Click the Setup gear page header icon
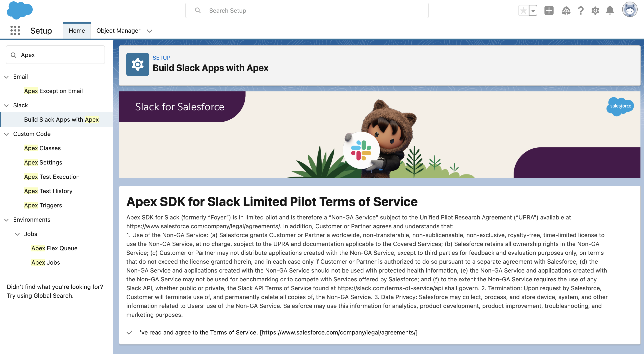Viewport: 644px width, 354px height. point(137,64)
